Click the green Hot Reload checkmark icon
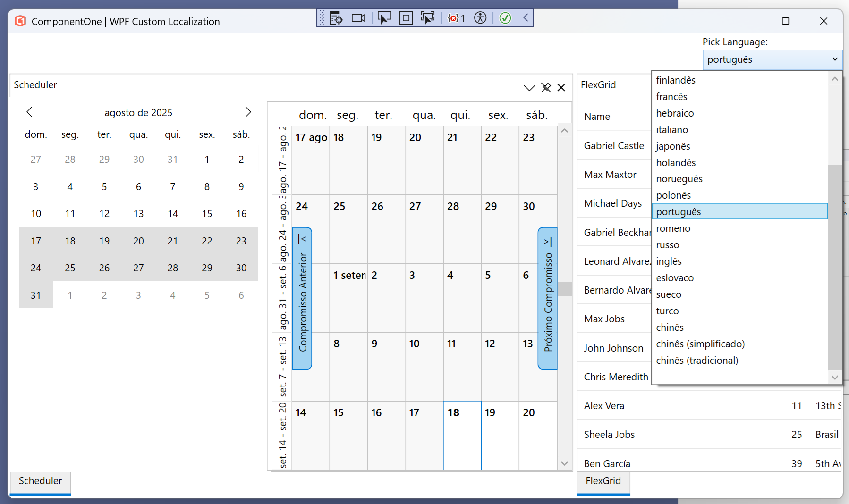Image resolution: width=849 pixels, height=504 pixels. coord(505,18)
